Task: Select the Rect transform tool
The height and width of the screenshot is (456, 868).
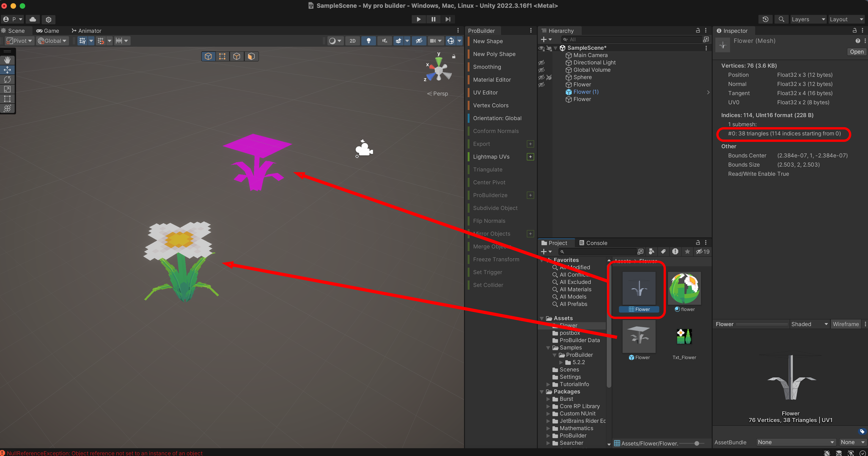Action: (7, 99)
